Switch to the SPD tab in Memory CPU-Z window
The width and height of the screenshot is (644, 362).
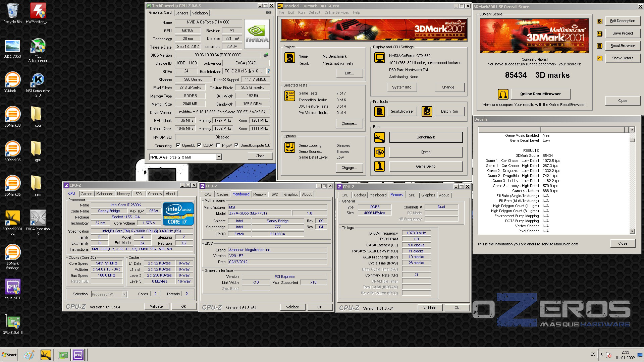(412, 195)
